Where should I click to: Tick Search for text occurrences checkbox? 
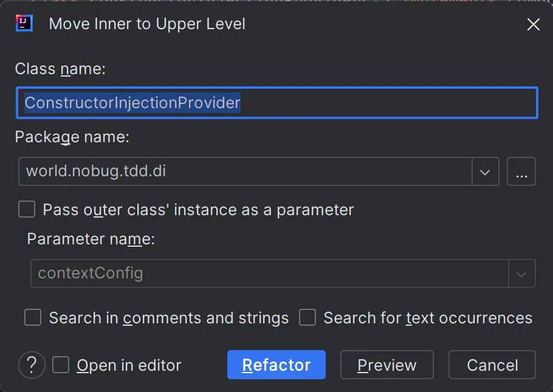(x=307, y=317)
